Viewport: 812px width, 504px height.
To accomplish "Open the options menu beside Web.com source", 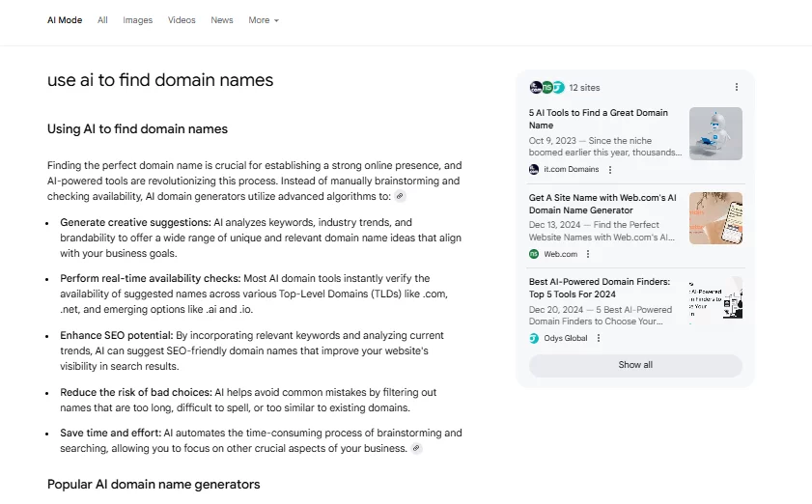I will pos(588,254).
